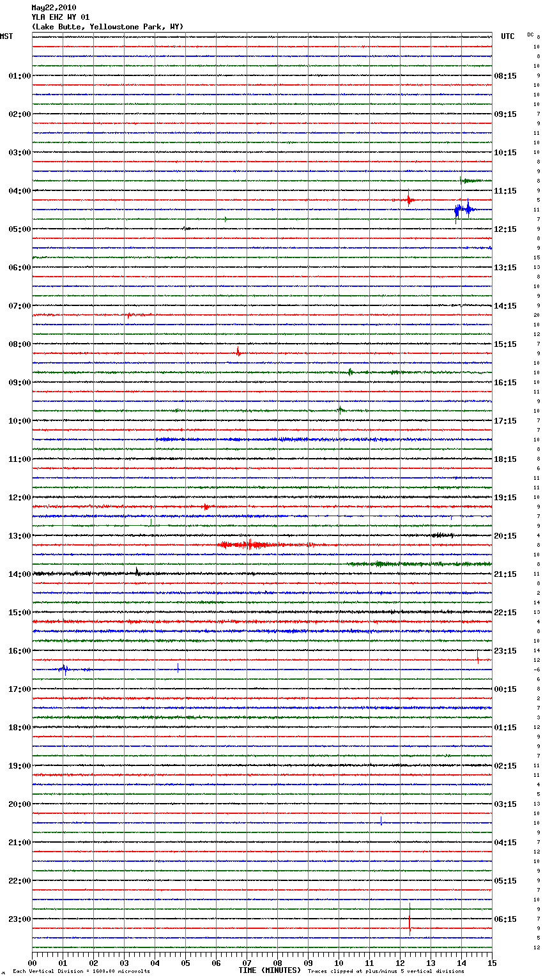Click the traces clipped footnote text

click(386, 972)
